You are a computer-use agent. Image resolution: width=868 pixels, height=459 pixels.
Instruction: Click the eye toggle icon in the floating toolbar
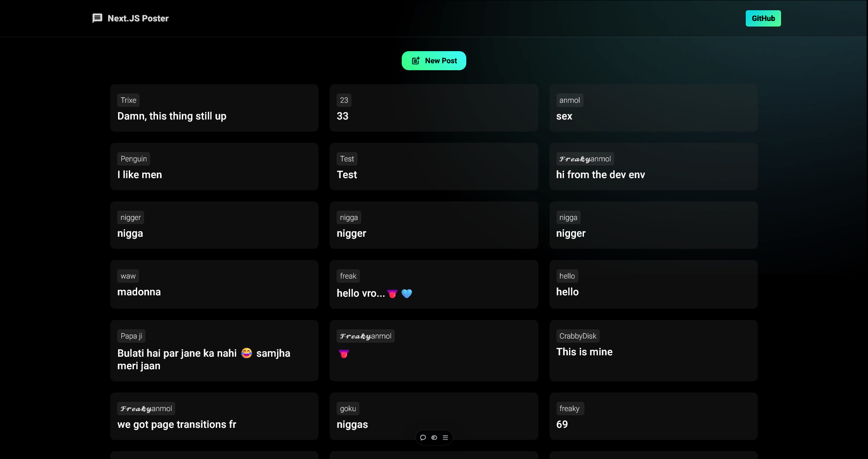point(434,438)
